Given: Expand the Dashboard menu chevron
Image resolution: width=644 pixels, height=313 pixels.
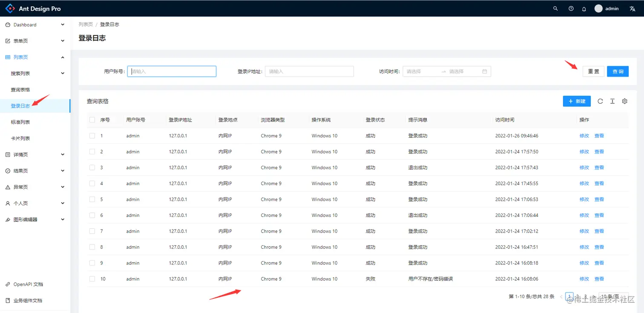Looking at the screenshot, I should 63,25.
